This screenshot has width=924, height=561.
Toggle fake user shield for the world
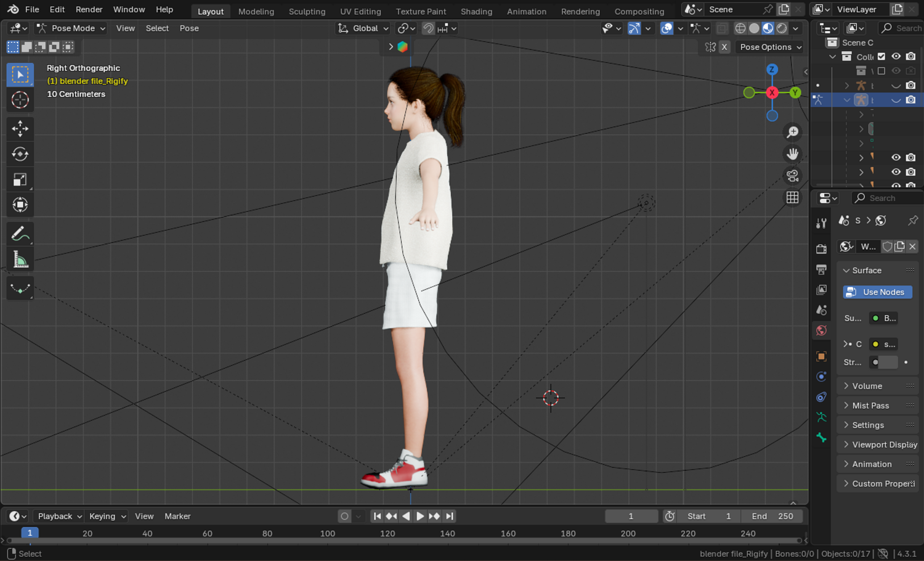point(888,247)
